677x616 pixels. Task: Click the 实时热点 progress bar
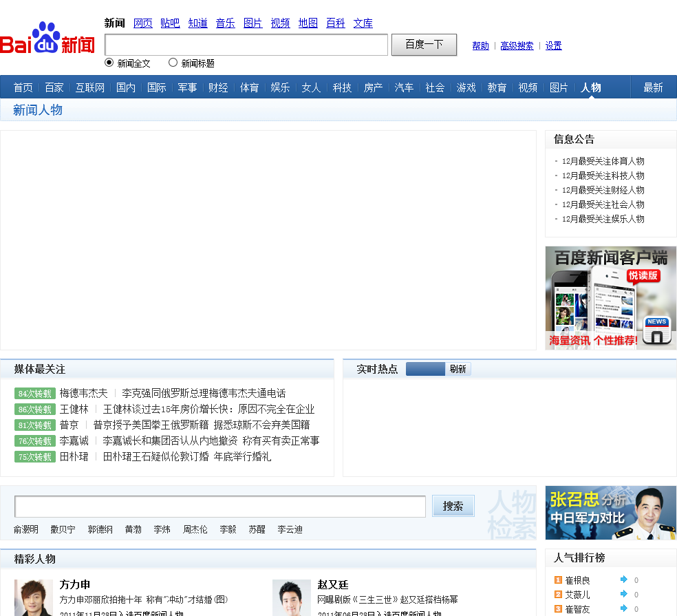point(425,369)
